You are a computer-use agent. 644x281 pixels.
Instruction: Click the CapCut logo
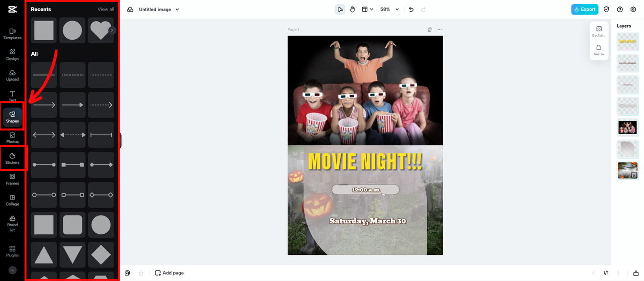(x=12, y=9)
